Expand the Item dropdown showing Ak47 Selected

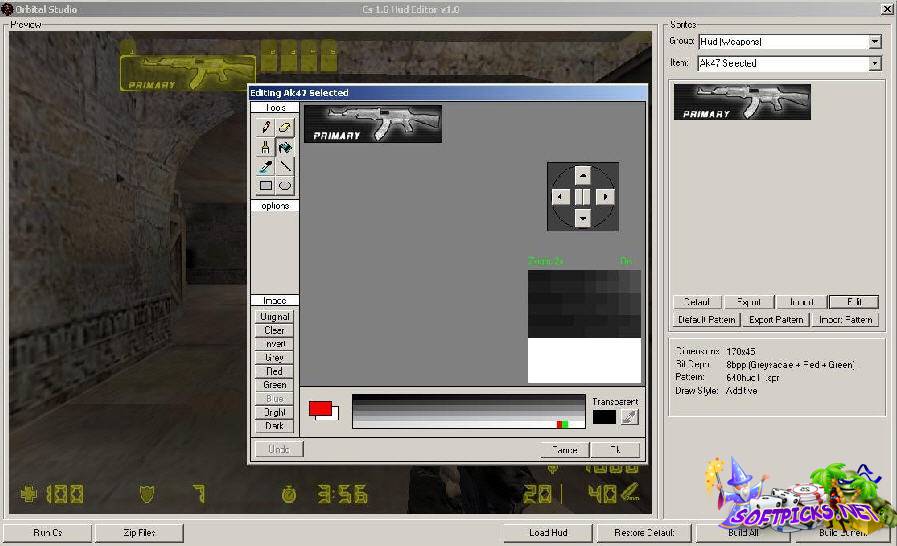(x=874, y=63)
